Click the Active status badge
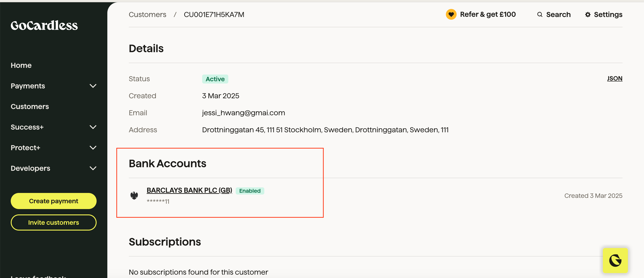The width and height of the screenshot is (644, 278). tap(215, 79)
